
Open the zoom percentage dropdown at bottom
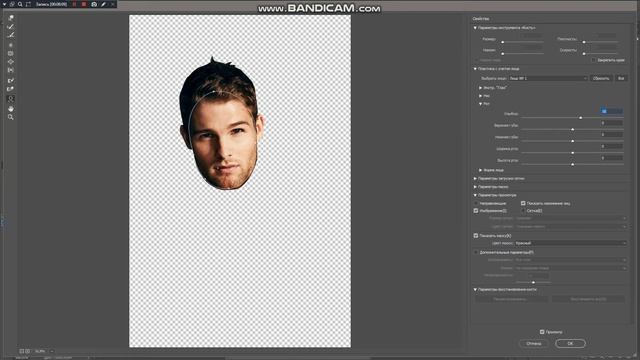[52, 351]
